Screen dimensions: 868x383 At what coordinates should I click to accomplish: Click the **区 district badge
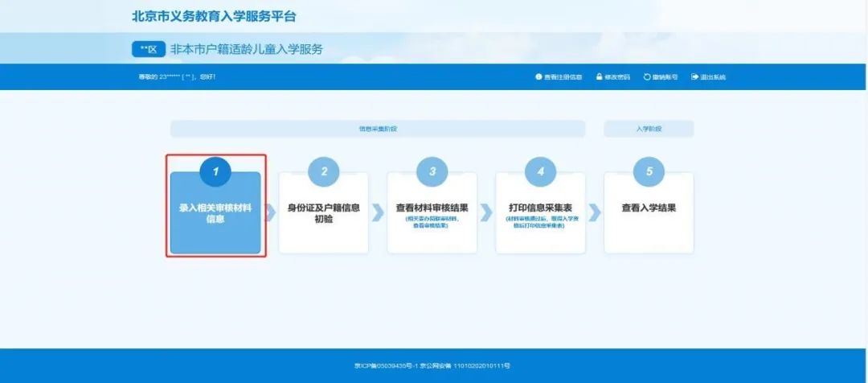click(x=148, y=49)
